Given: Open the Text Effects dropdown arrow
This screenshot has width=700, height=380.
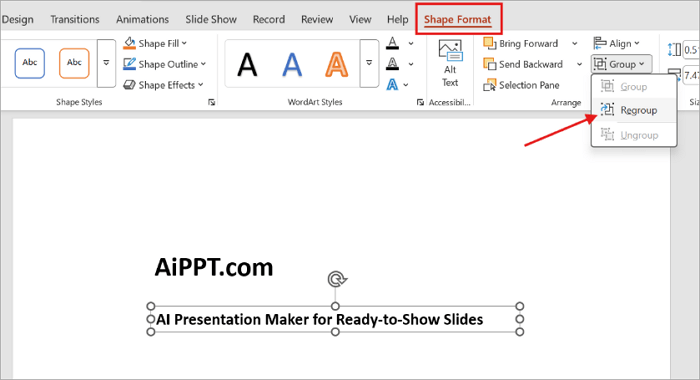Looking at the screenshot, I should coord(406,85).
